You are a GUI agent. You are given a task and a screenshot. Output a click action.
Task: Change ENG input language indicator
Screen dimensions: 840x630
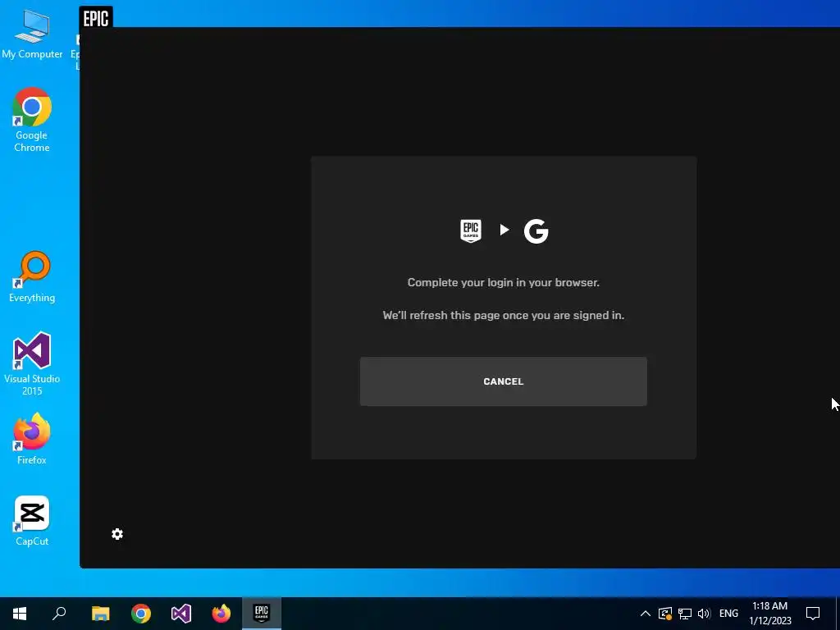pyautogui.click(x=728, y=614)
